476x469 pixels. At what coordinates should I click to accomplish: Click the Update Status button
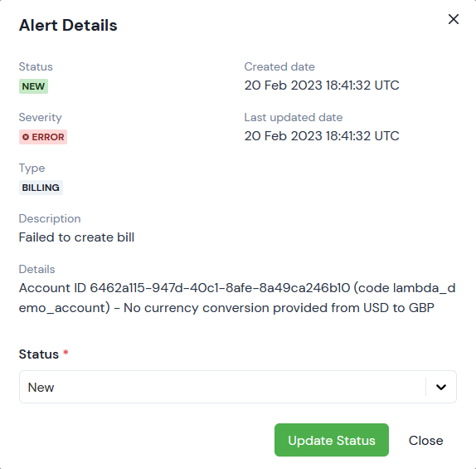[332, 440]
